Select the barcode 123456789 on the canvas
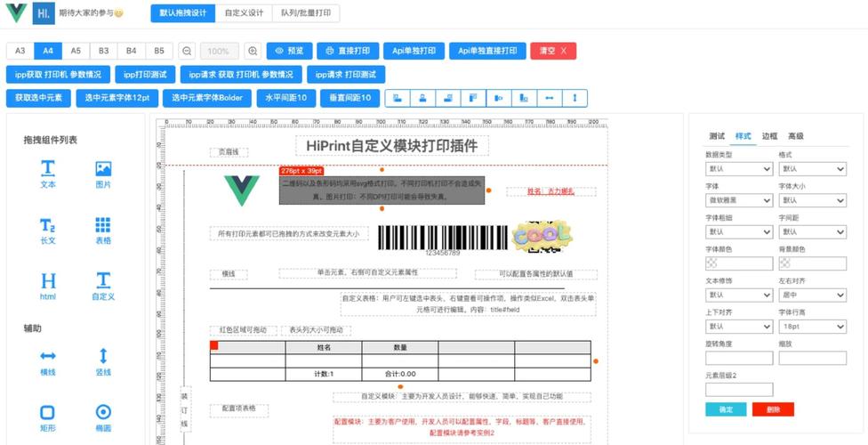This screenshot has height=445, width=868. 443,240
